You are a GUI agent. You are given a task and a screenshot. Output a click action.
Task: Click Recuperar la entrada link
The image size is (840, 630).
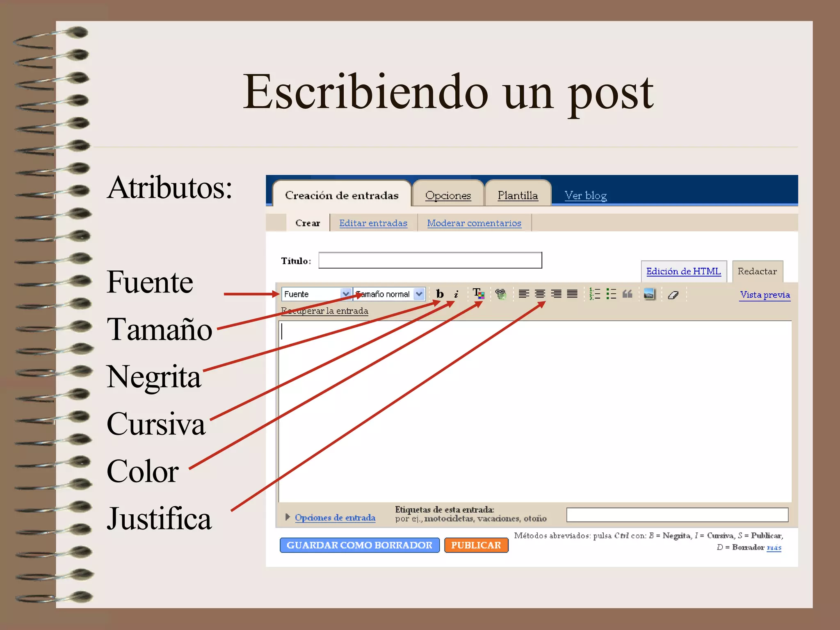click(x=324, y=311)
